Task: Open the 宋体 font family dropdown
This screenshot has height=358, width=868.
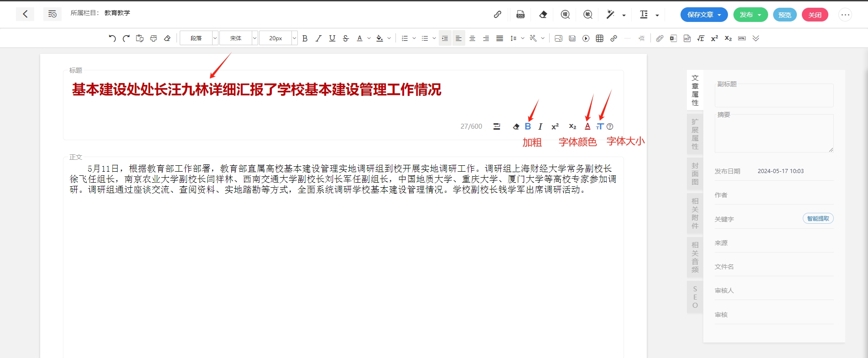Action: click(x=239, y=38)
